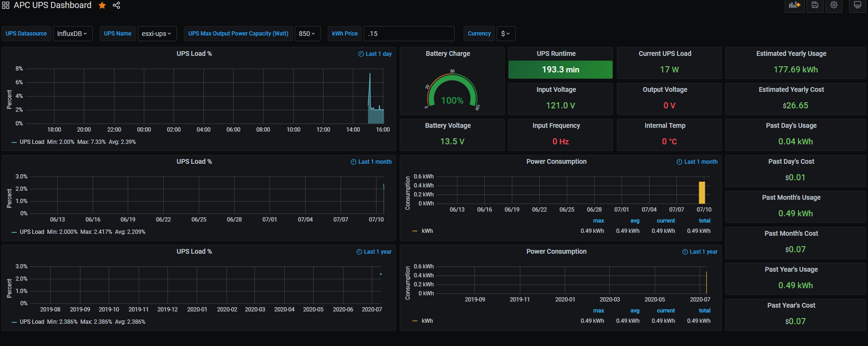Open the Input Frequency panel title menu
868x346 pixels.
click(556, 126)
